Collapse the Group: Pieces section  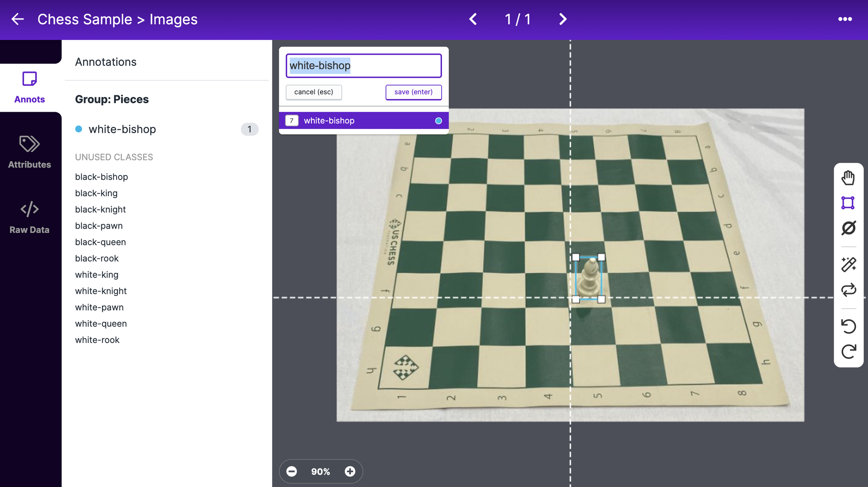111,99
